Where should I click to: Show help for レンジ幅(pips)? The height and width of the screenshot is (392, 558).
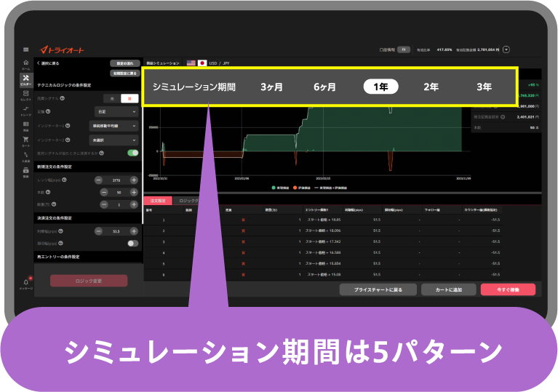tap(65, 180)
